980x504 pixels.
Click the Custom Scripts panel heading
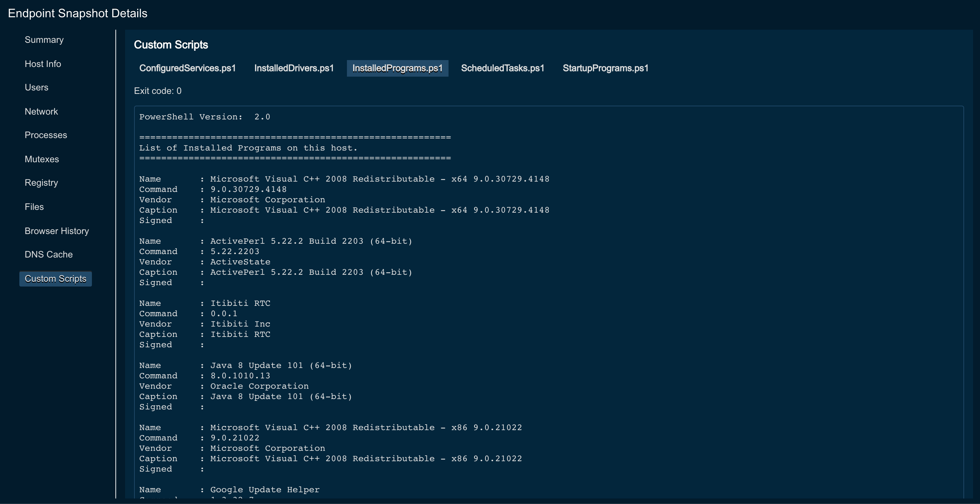coord(171,45)
